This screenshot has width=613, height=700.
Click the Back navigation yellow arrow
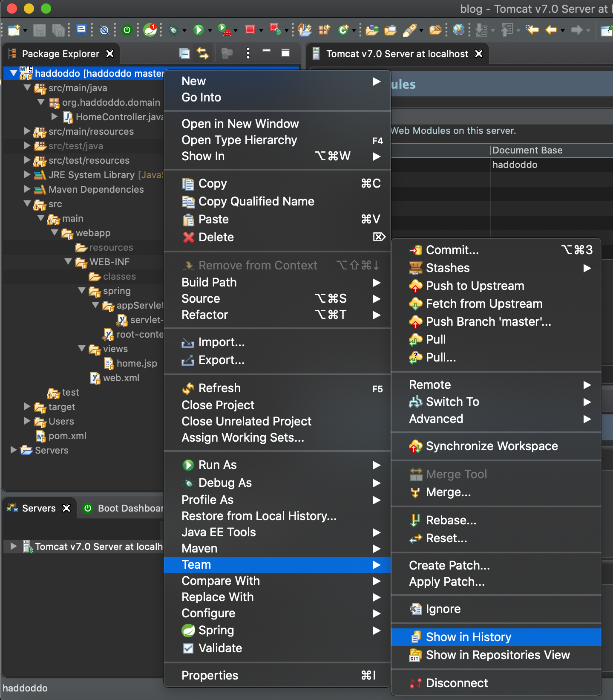click(551, 29)
